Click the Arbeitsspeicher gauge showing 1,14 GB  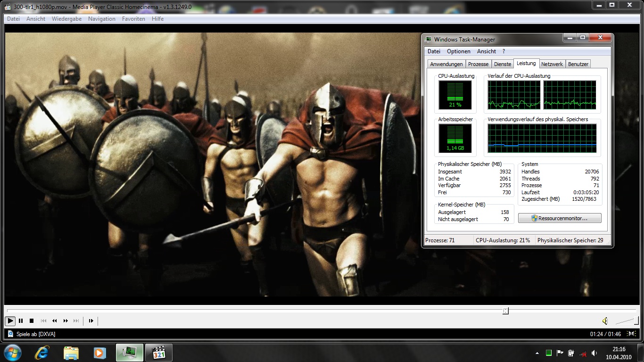pyautogui.click(x=455, y=139)
